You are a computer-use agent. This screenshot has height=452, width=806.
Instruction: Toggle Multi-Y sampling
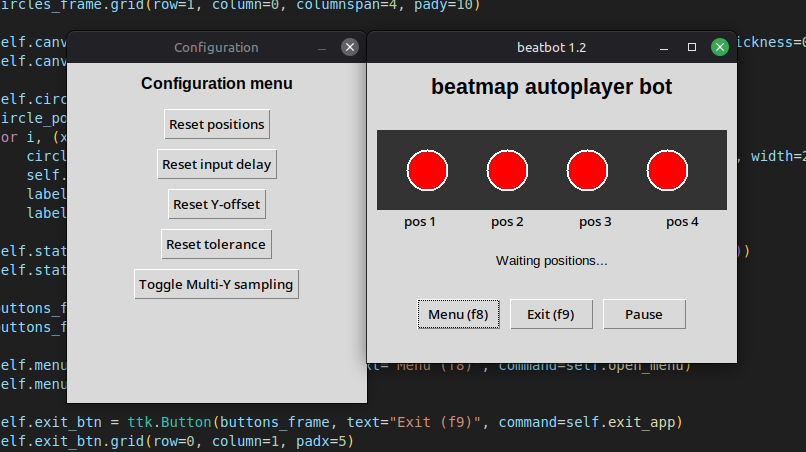tap(216, 284)
